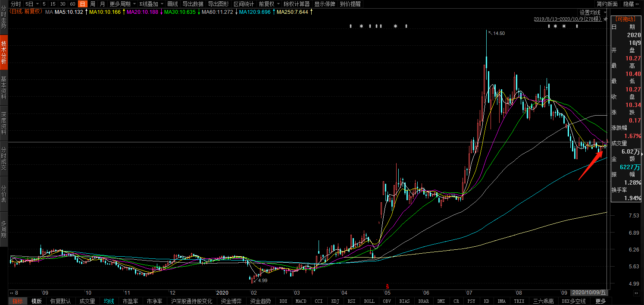Click the pin icon beside the date range
Screen dimensions: 644x305
[x=605, y=19]
